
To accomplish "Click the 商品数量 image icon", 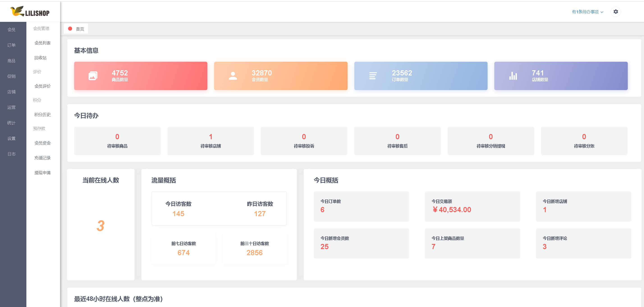I will tap(93, 76).
